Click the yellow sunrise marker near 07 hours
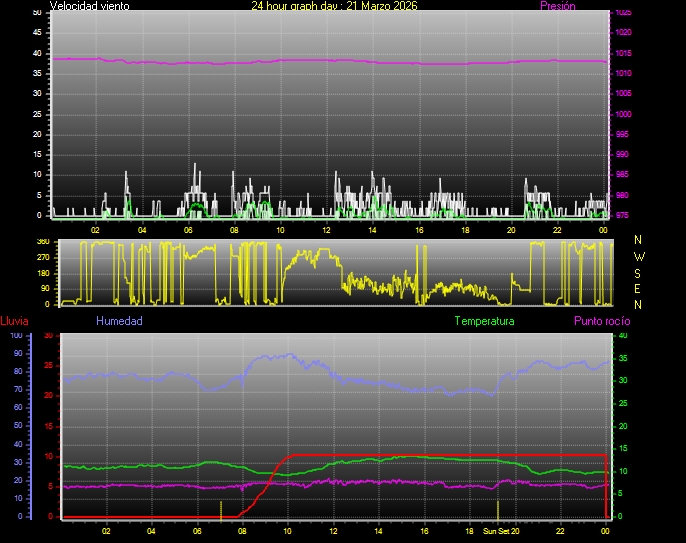686x543 pixels. [221, 508]
